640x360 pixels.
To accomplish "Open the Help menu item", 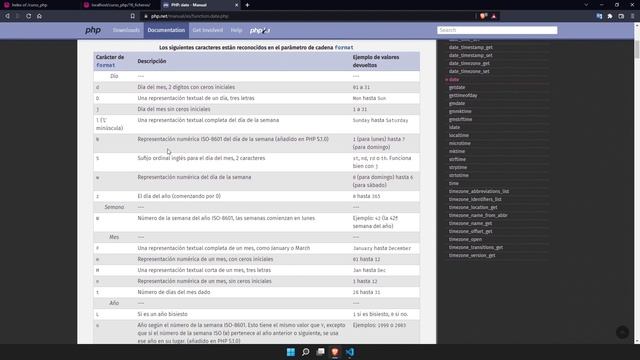I will 236,30.
